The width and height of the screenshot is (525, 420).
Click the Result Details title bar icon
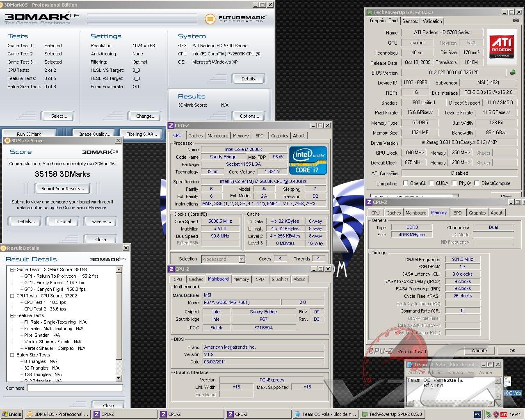(4, 248)
